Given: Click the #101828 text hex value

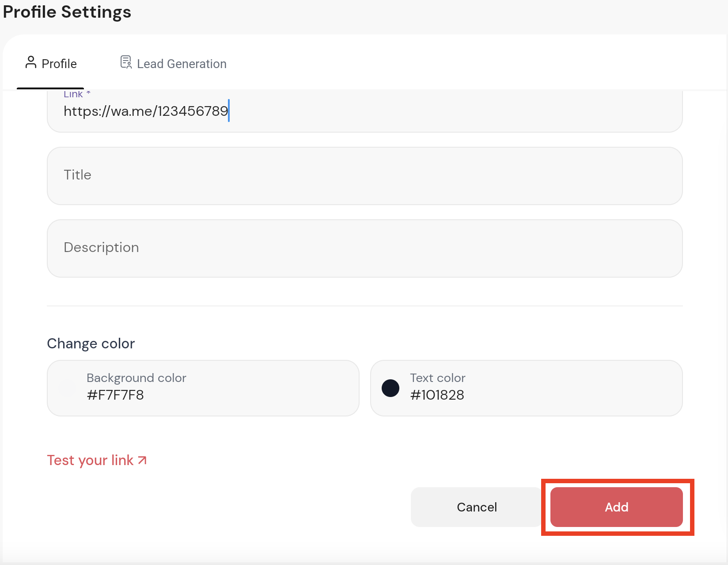Looking at the screenshot, I should click(437, 395).
